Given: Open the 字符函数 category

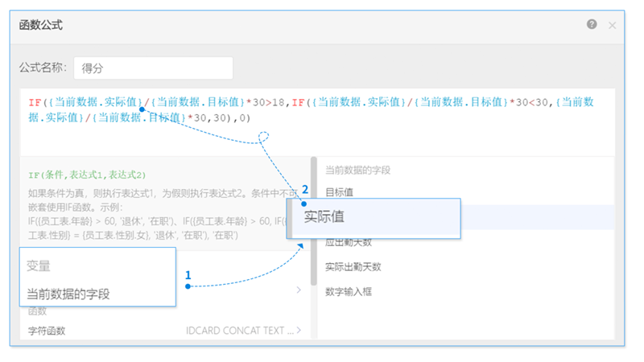Looking at the screenshot, I should coord(47,330).
